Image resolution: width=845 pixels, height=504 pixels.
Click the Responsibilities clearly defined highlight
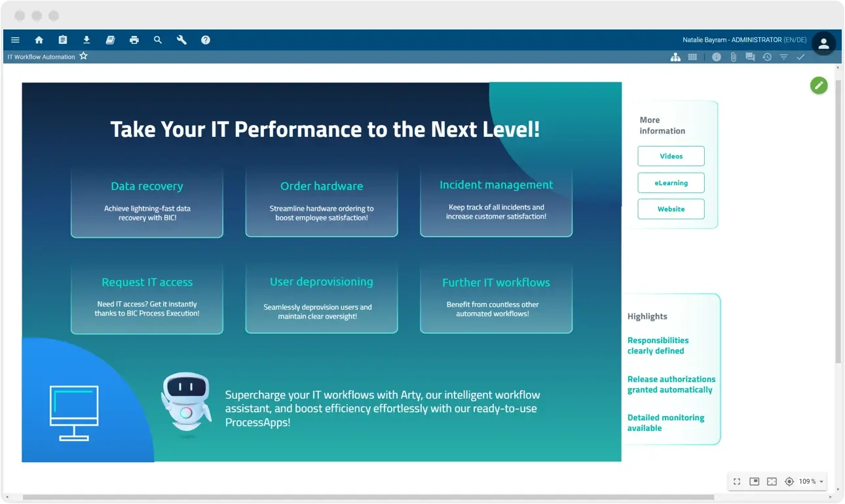point(658,346)
